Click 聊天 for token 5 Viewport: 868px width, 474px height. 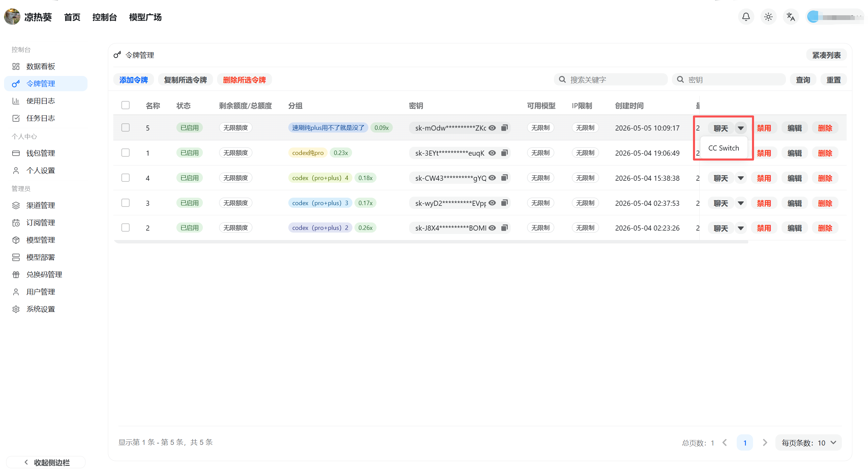click(721, 128)
